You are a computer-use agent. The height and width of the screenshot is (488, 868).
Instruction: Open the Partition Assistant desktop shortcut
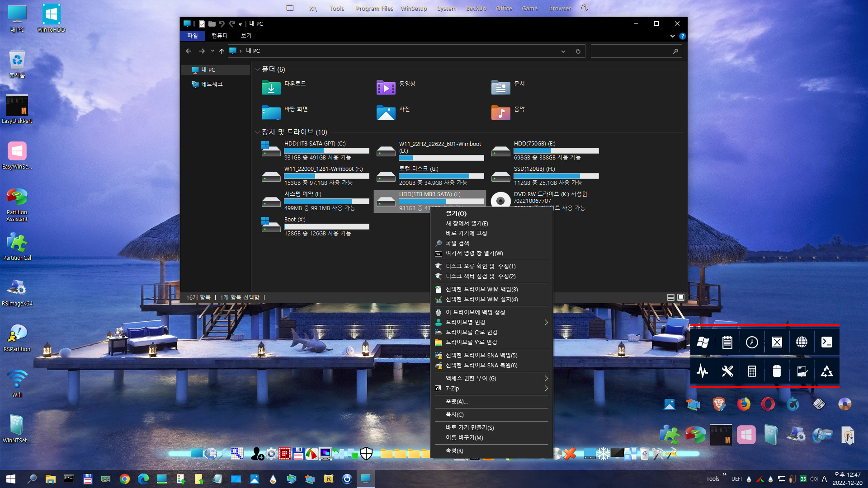click(x=17, y=205)
